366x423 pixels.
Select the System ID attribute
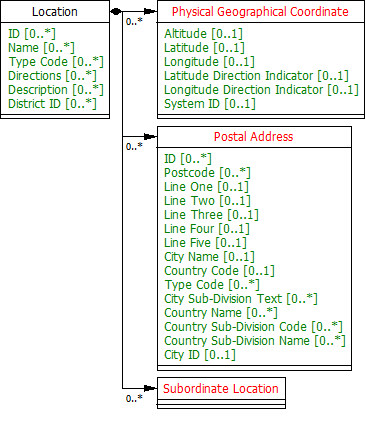[210, 104]
